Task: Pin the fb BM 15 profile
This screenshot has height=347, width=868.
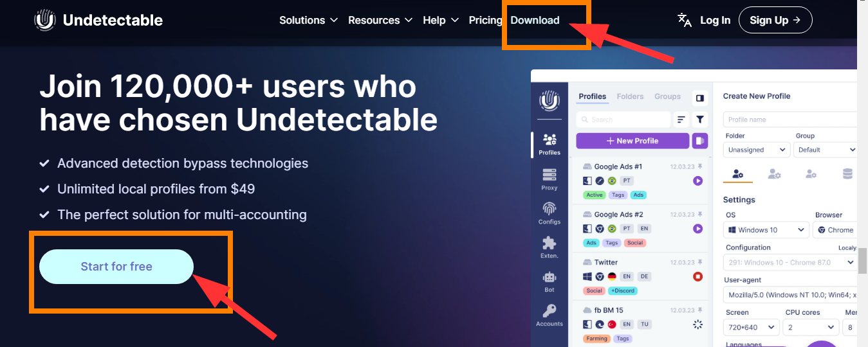Action: click(700, 310)
